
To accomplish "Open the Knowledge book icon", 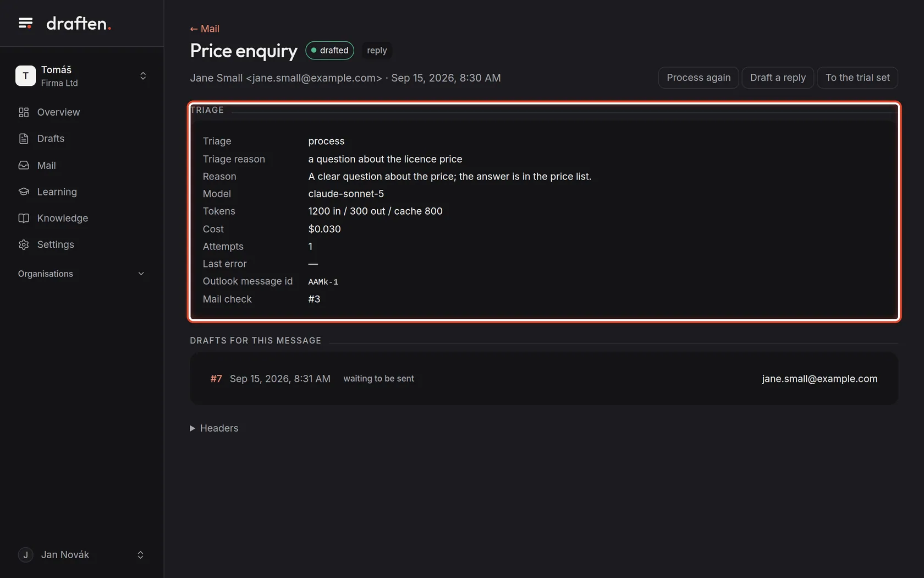I will point(24,218).
